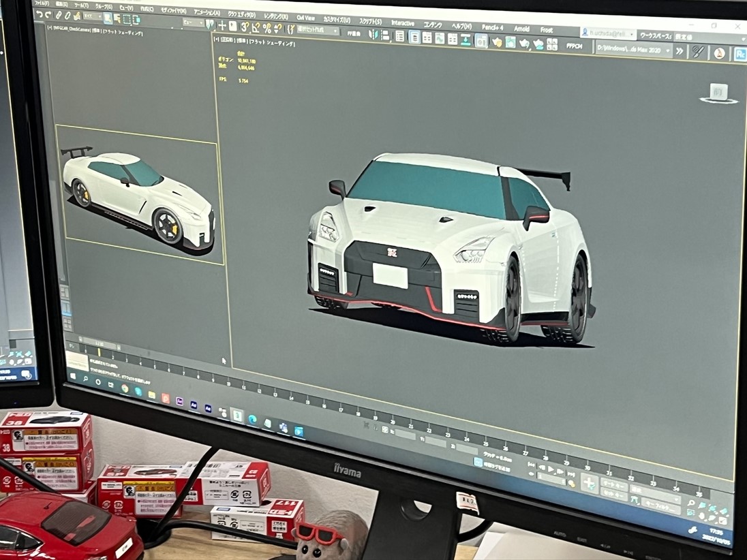Open the reference coordinate system dropdown
The image size is (747, 560).
(x=193, y=22)
